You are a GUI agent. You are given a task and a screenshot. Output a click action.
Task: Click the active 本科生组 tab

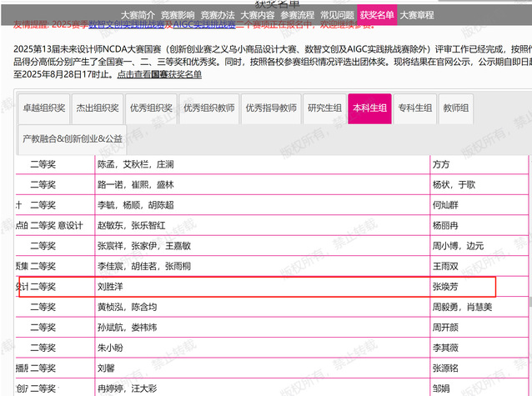pyautogui.click(x=369, y=108)
